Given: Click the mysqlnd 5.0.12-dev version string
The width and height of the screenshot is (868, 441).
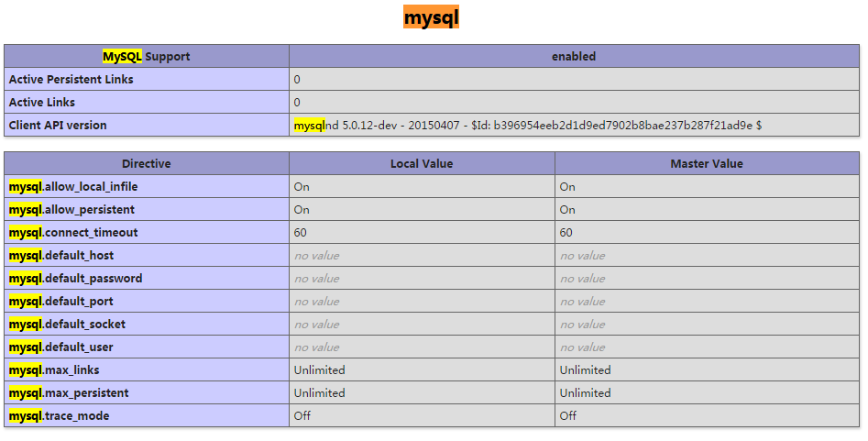Looking at the screenshot, I should pos(528,125).
